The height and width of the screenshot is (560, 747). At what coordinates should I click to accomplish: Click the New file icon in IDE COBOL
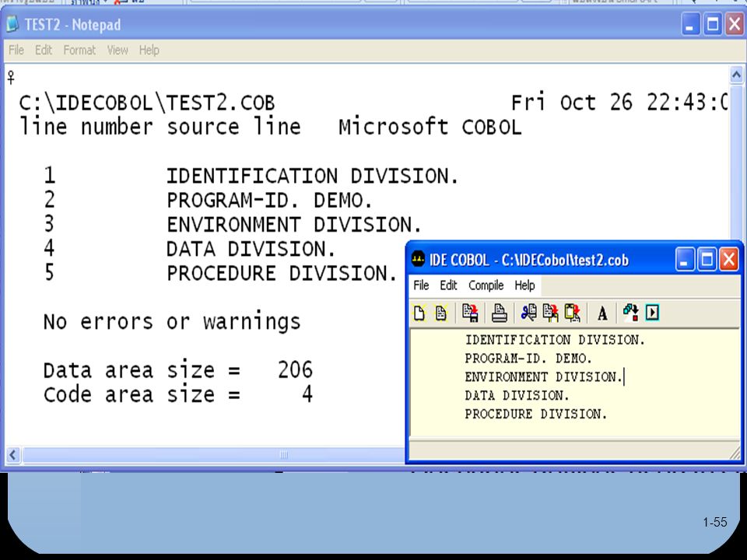[x=419, y=313]
